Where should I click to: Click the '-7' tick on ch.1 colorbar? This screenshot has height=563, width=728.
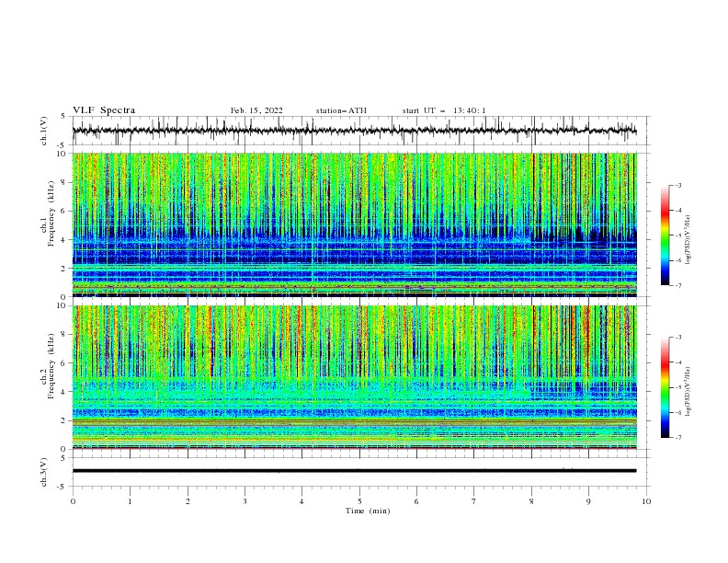pyautogui.click(x=678, y=285)
